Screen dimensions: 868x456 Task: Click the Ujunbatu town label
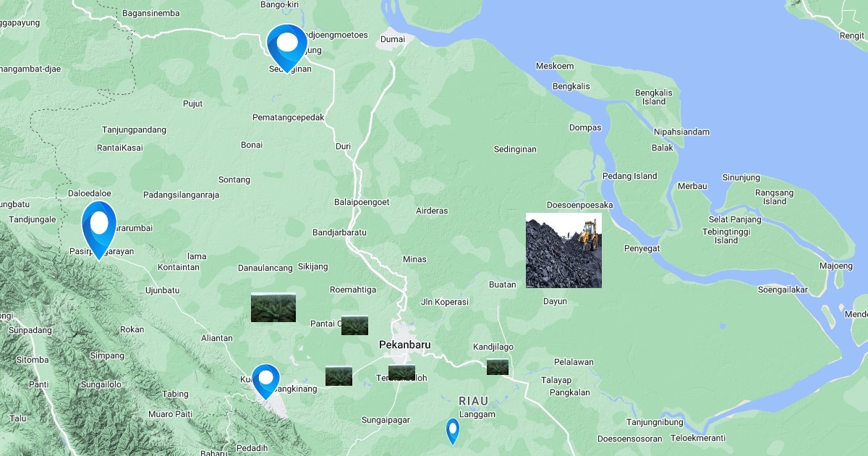click(162, 290)
